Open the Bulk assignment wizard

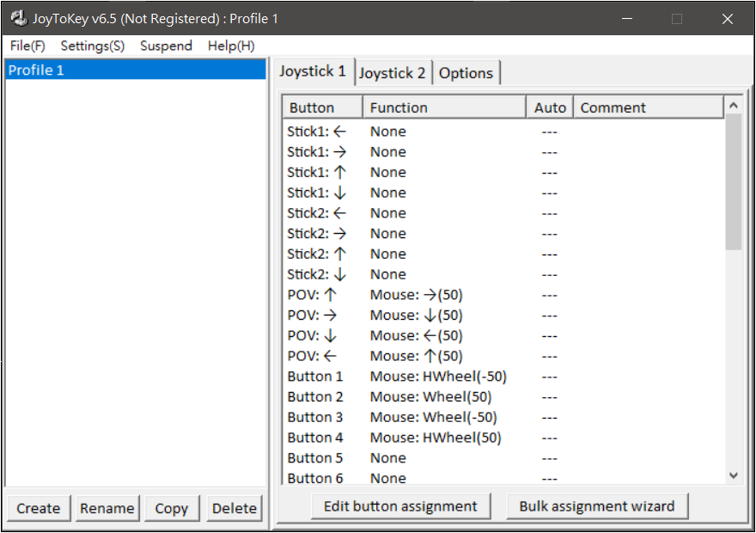coord(597,505)
